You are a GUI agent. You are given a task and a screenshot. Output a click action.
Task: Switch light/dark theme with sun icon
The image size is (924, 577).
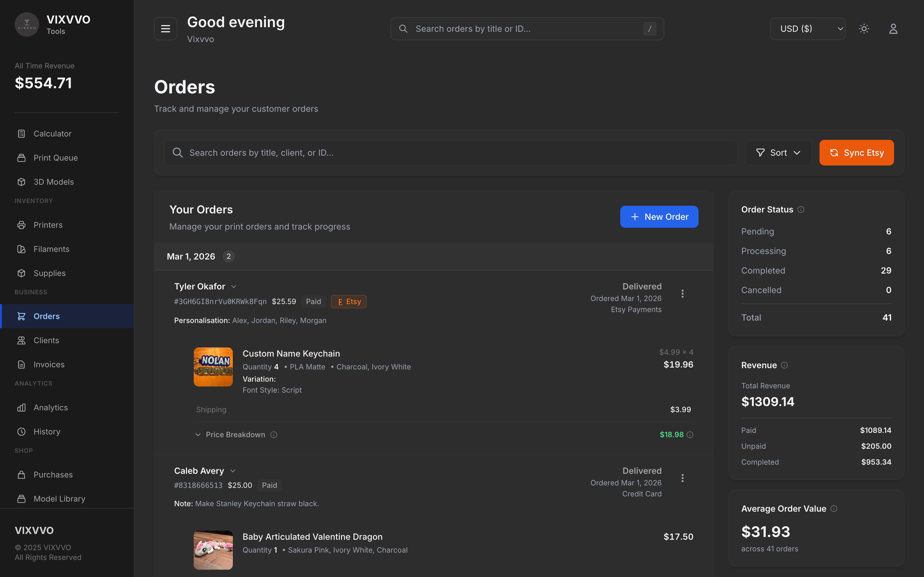864,29
